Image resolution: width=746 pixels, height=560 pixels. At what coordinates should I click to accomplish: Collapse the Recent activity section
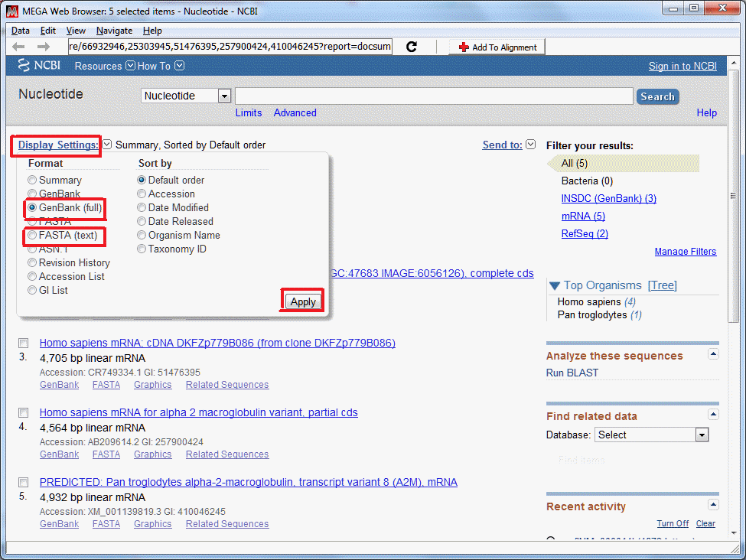[x=713, y=504]
